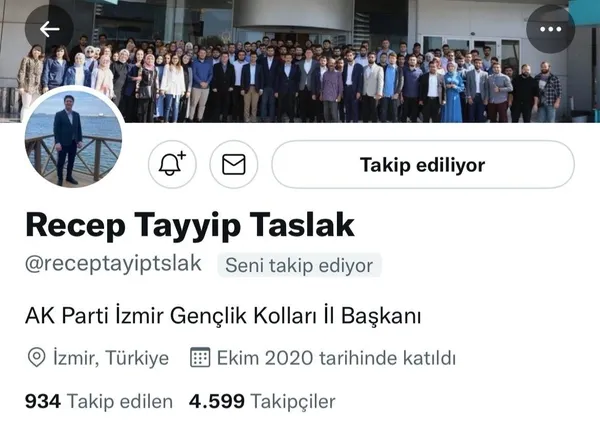Toggle the Takip ediliyor following button
The image size is (600, 430).
point(423,164)
